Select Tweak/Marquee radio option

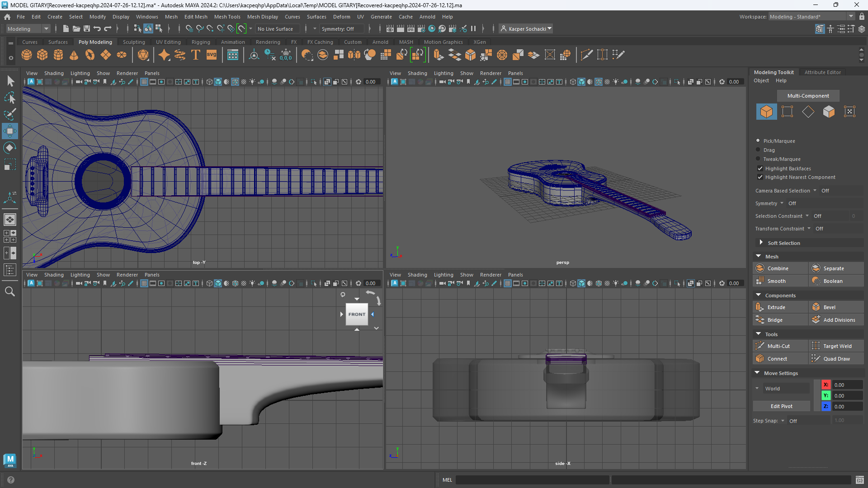[758, 159]
